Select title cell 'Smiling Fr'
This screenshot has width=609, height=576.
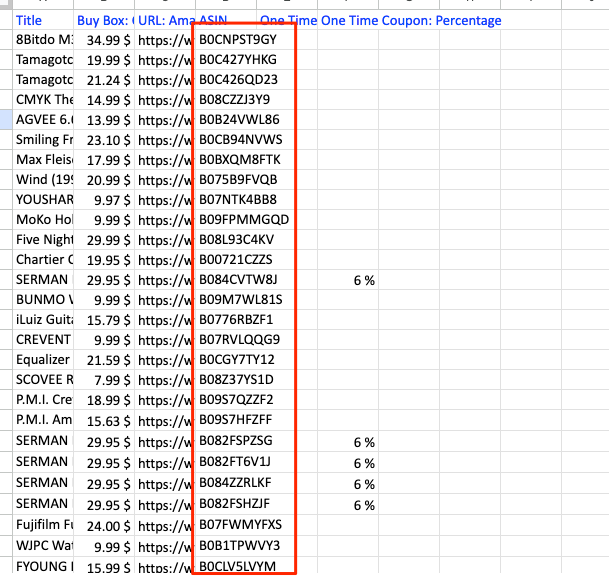pyautogui.click(x=43, y=140)
